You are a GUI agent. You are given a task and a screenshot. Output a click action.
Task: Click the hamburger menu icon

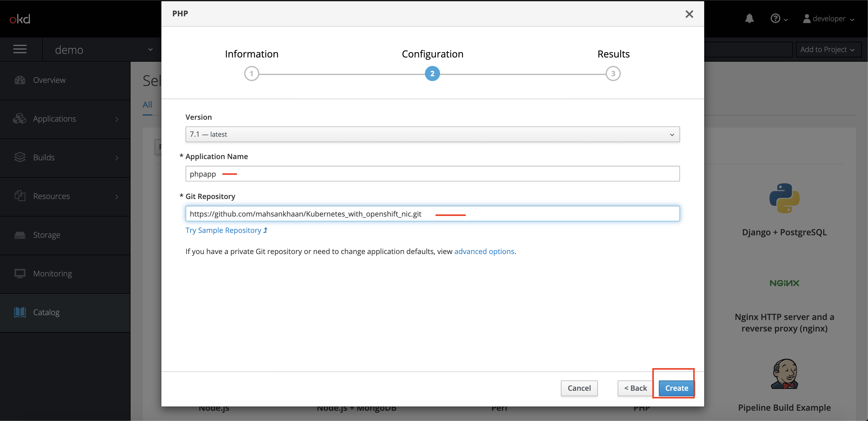[x=20, y=49]
